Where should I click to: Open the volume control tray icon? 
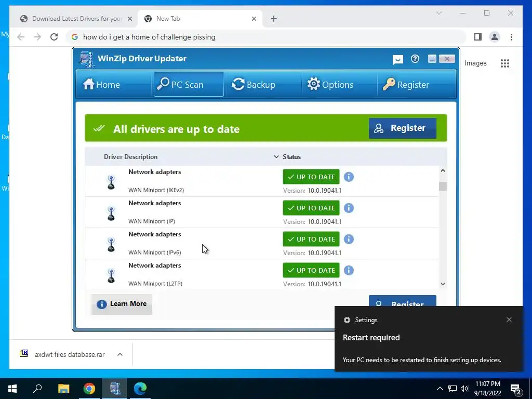pos(464,389)
